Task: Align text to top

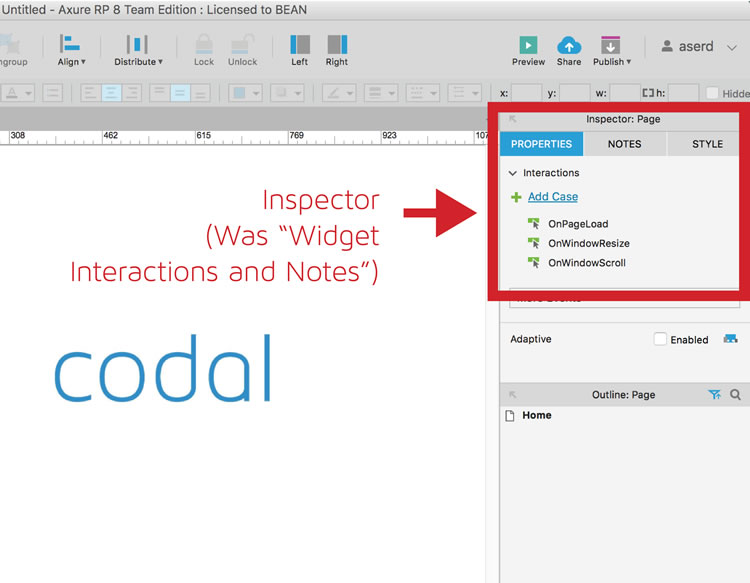Action: (159, 93)
